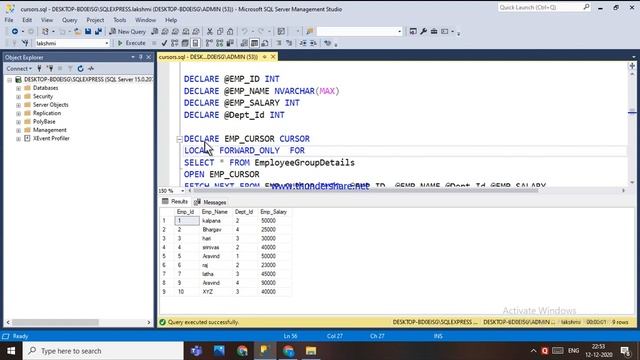Open Object Explorer window position dropdown
This screenshot has height=360, width=640.
point(133,57)
